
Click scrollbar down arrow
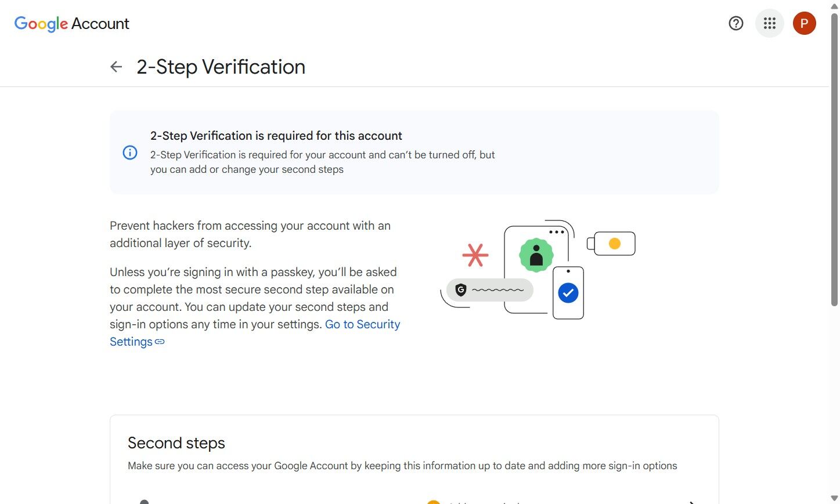(x=834, y=498)
